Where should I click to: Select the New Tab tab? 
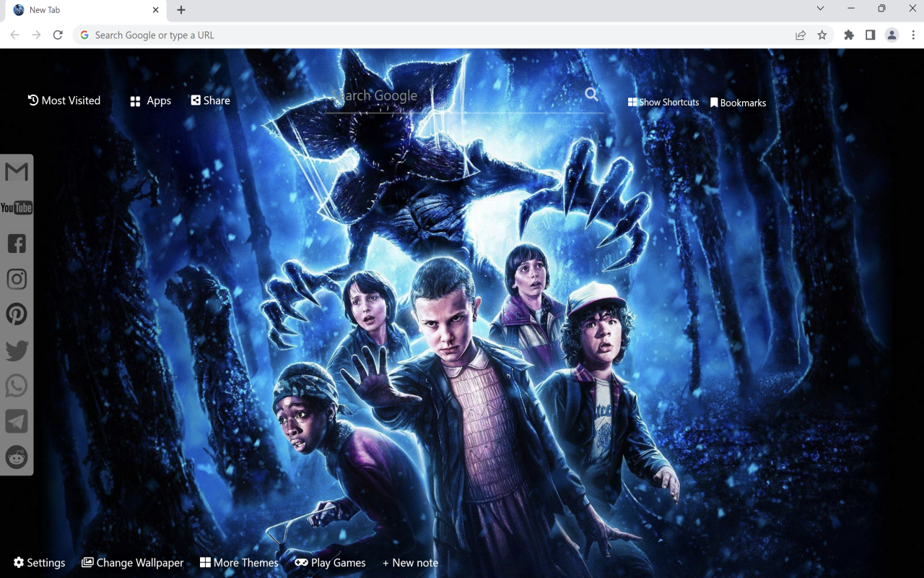click(x=85, y=10)
